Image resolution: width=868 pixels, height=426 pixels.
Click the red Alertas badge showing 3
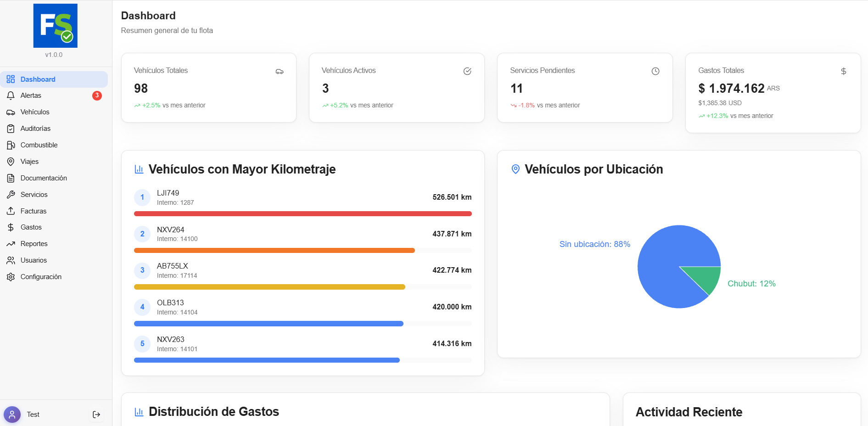tap(97, 95)
